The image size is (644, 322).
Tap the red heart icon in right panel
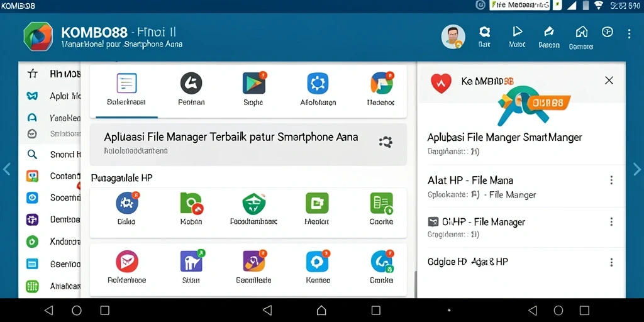tap(441, 84)
